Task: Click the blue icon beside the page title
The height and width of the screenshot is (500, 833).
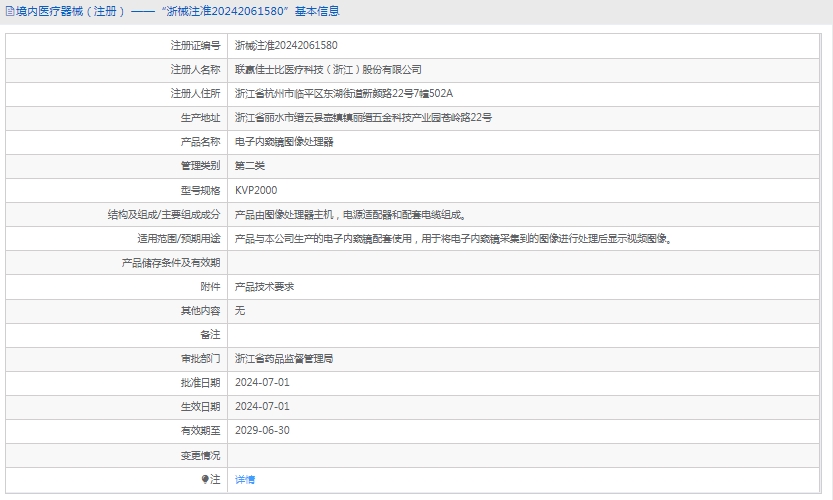Action: coord(9,12)
